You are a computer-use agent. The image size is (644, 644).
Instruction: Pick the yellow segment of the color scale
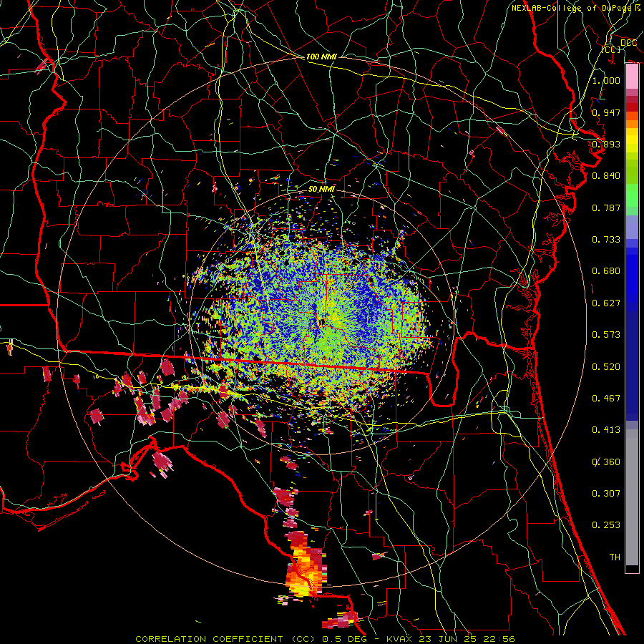click(x=632, y=140)
